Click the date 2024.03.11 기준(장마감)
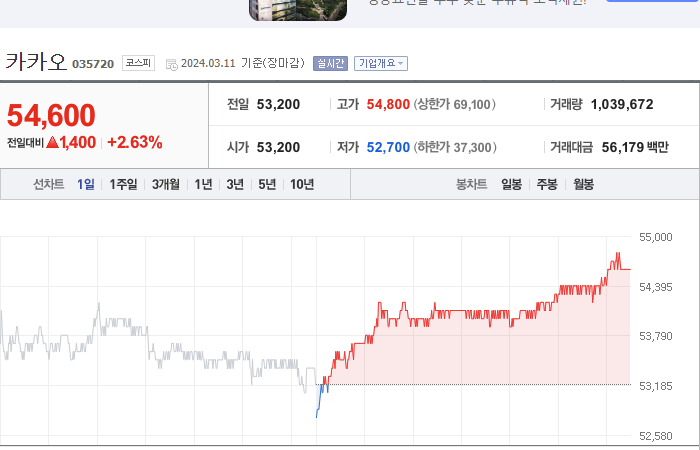The image size is (700, 450). [x=243, y=63]
